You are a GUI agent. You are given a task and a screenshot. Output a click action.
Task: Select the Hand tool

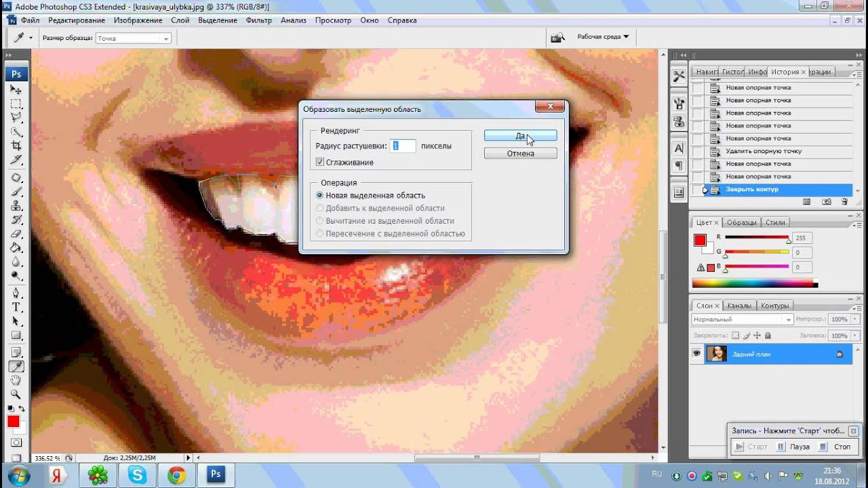click(16, 381)
